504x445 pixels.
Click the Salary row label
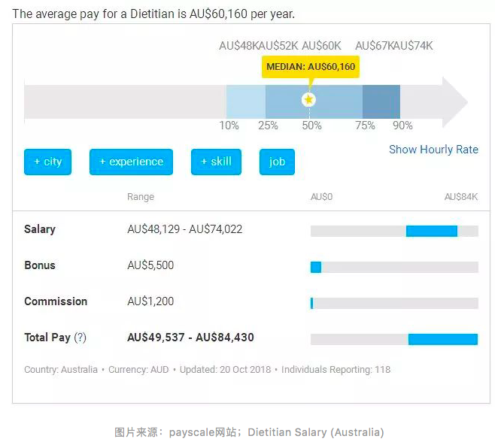click(x=40, y=229)
